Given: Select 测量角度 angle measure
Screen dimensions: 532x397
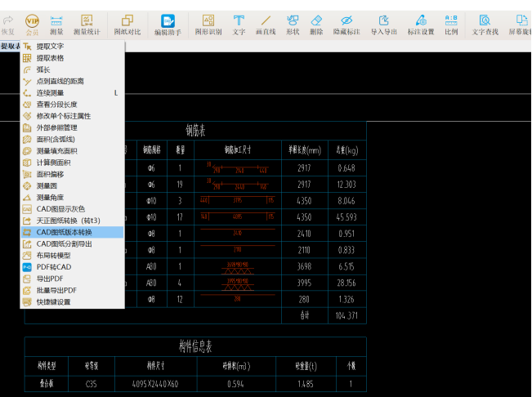Looking at the screenshot, I should pyautogui.click(x=72, y=198).
